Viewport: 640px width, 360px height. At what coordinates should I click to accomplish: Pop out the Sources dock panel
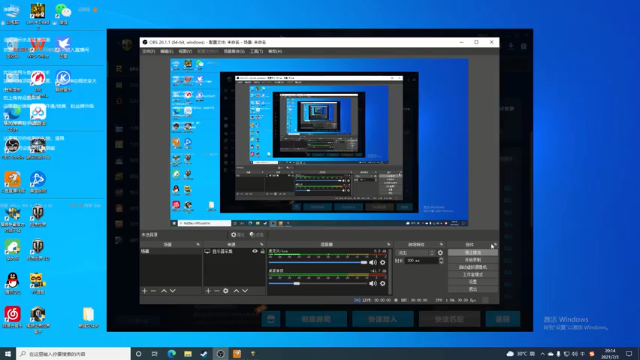(262, 244)
